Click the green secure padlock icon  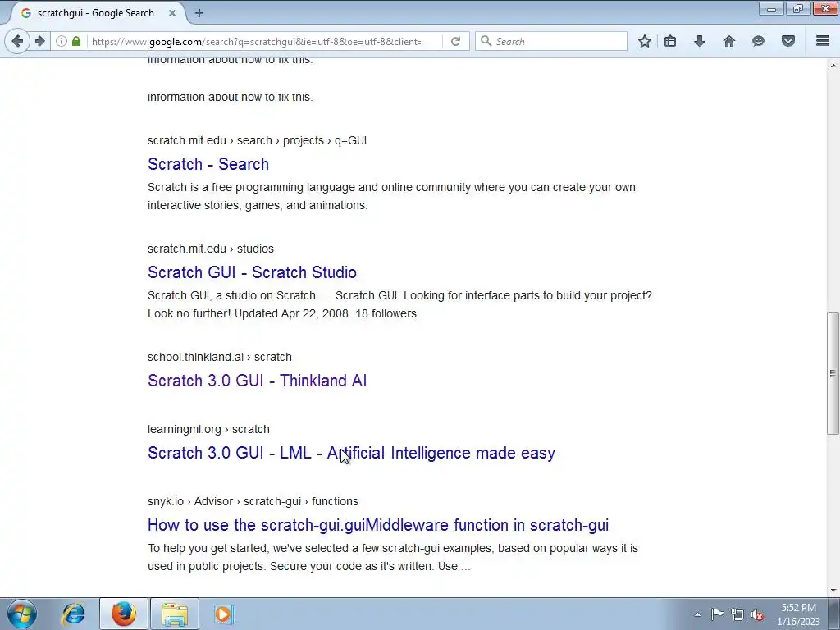[x=76, y=41]
